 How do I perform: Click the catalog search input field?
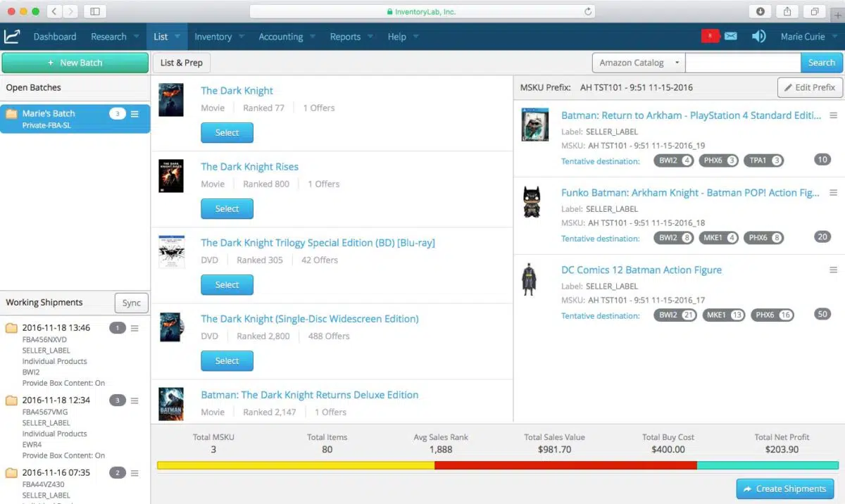coord(743,62)
